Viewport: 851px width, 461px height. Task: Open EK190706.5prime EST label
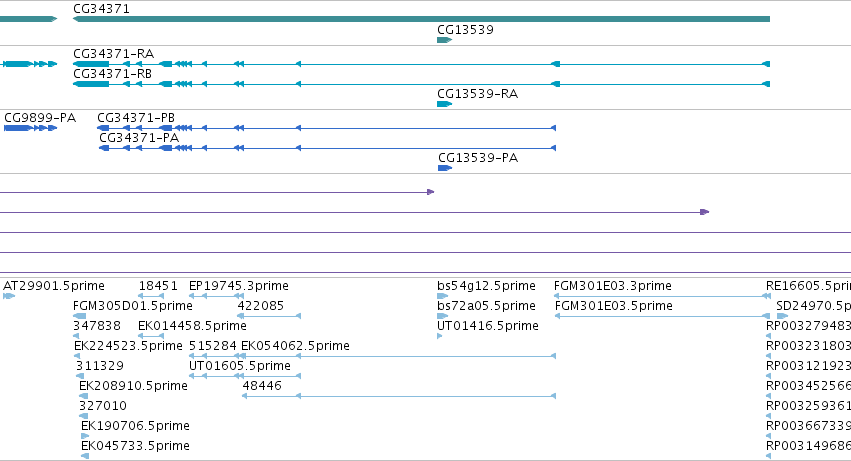point(135,427)
